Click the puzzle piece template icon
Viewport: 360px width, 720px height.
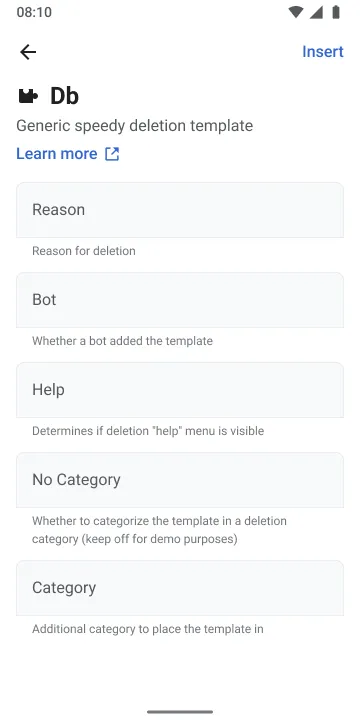[28, 96]
